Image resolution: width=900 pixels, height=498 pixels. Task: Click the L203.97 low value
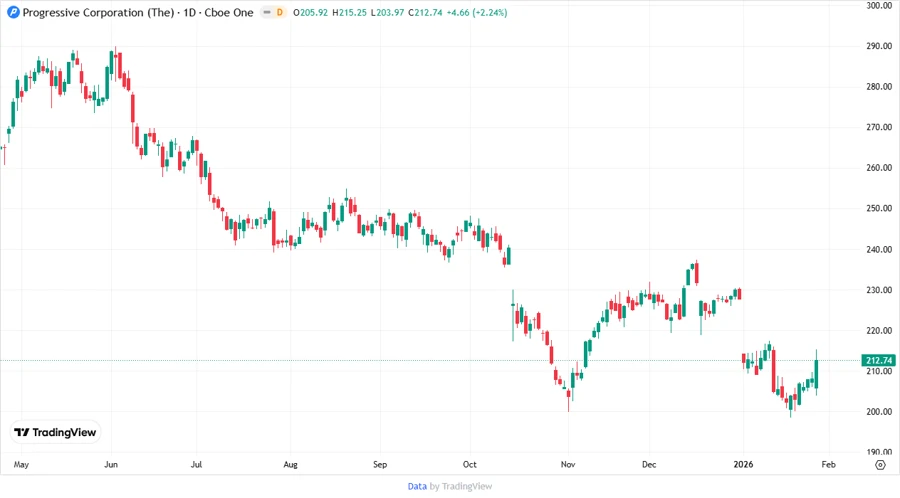pos(387,13)
